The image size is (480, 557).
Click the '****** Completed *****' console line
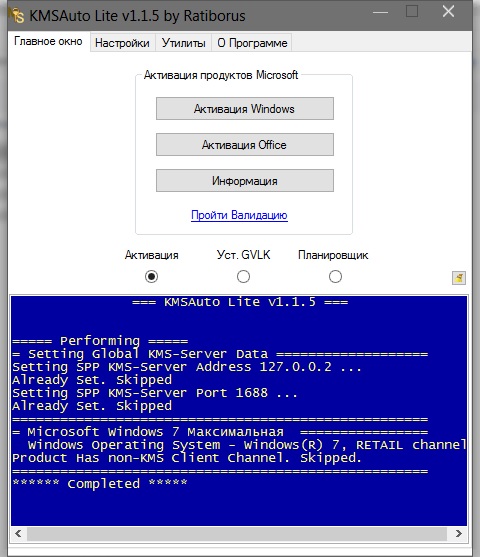click(99, 483)
